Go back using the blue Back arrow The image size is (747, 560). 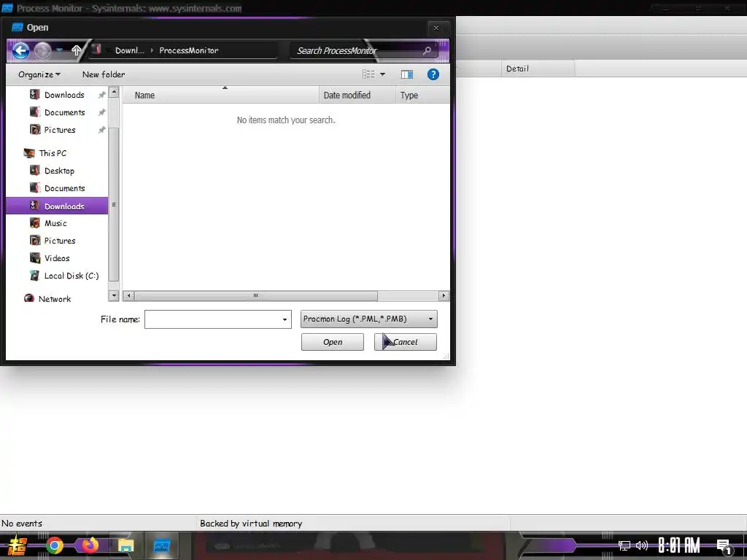click(21, 50)
